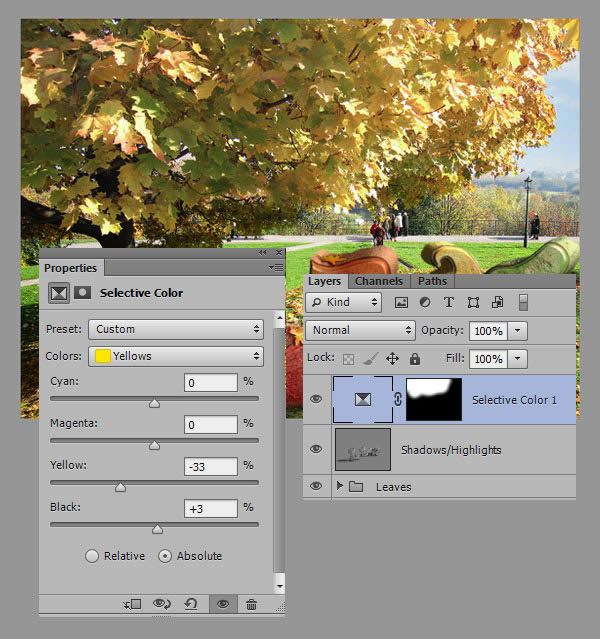
Task: Open the Preset dropdown set to Custom
Action: (x=175, y=329)
